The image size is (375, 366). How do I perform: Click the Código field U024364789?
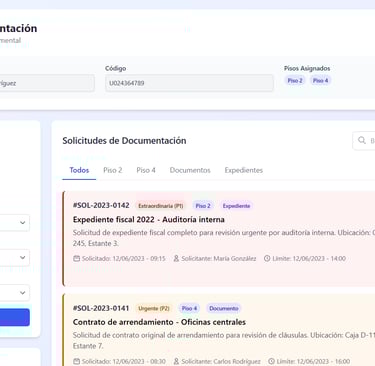189,83
